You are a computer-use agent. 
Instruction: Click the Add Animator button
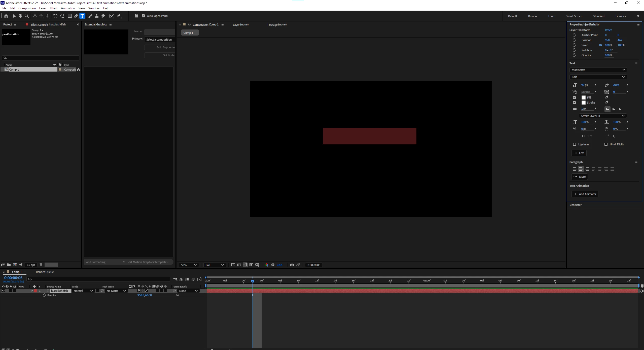click(x=585, y=194)
